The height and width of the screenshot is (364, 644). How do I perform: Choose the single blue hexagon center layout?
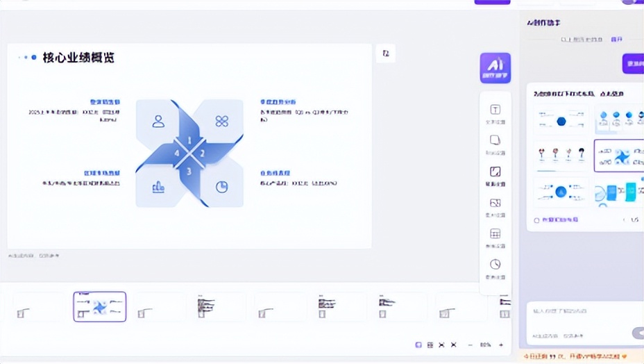(x=561, y=120)
